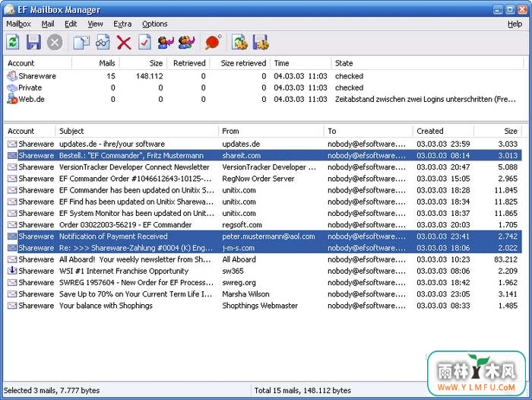Click the glasses view mail icon
532x400 pixels.
click(103, 43)
